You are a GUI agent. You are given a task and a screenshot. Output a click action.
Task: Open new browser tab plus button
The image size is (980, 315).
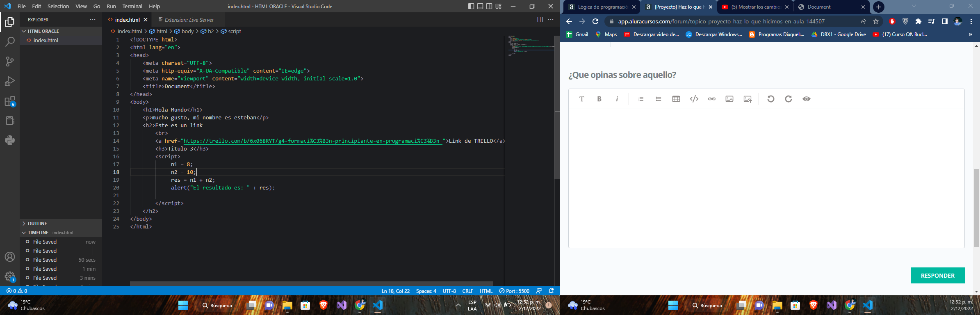(x=878, y=7)
